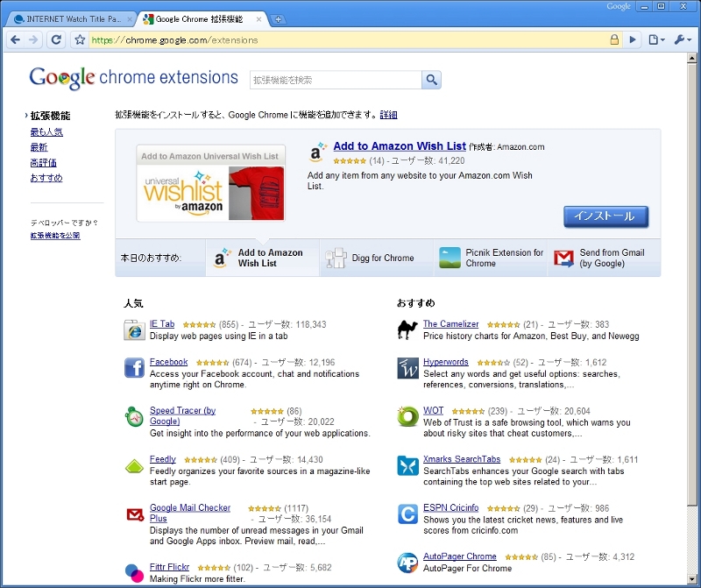This screenshot has width=701, height=588.
Task: Click the Fittr Flickr dots icon
Action: [134, 573]
